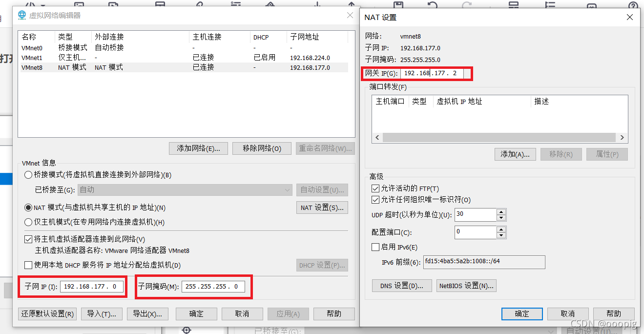Screen dimensions: 644x334
Task: Open DNS 设置(D)... button
Action: click(401, 286)
